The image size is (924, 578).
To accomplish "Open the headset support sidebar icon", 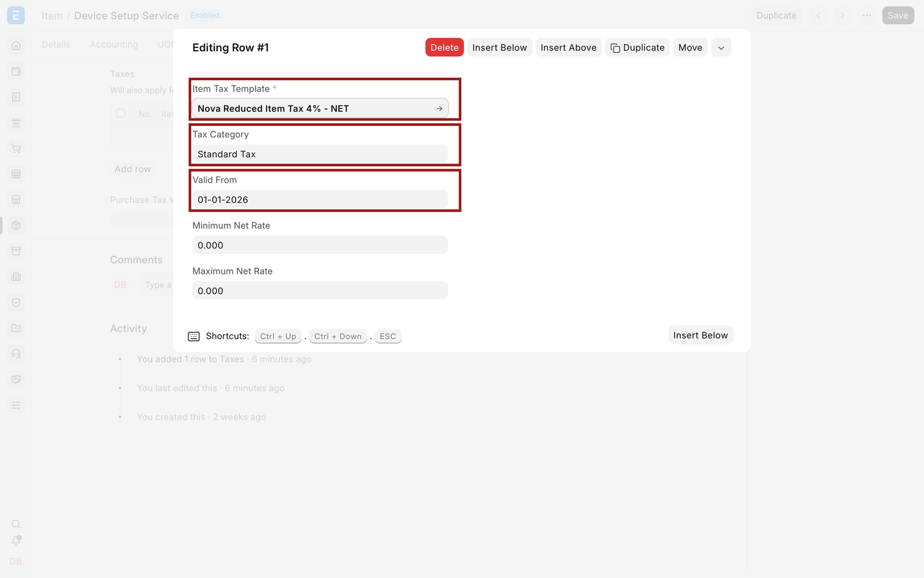I will (16, 354).
